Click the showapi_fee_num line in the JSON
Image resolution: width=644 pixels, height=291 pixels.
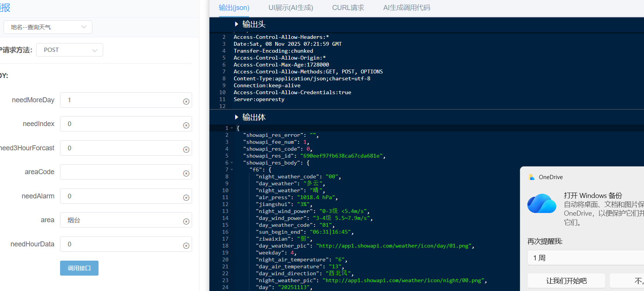click(276, 142)
